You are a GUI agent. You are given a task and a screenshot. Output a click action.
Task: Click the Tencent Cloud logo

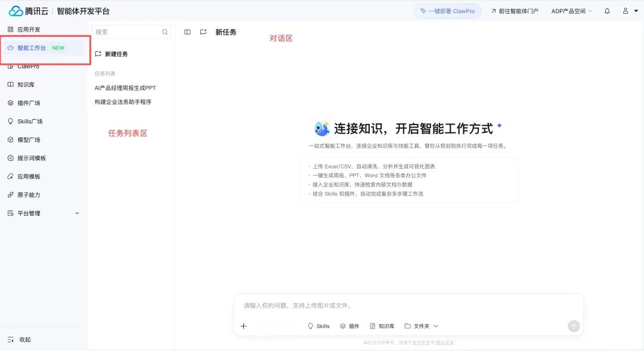point(29,11)
